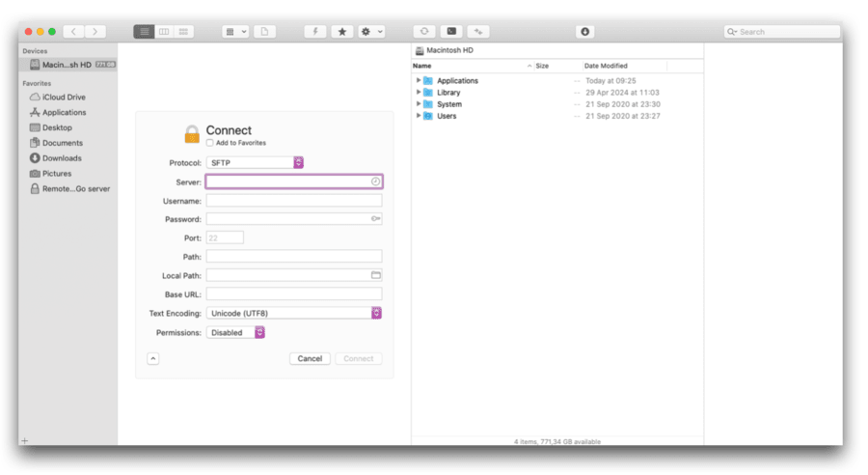Open terminal from toolbar icon

point(451,32)
